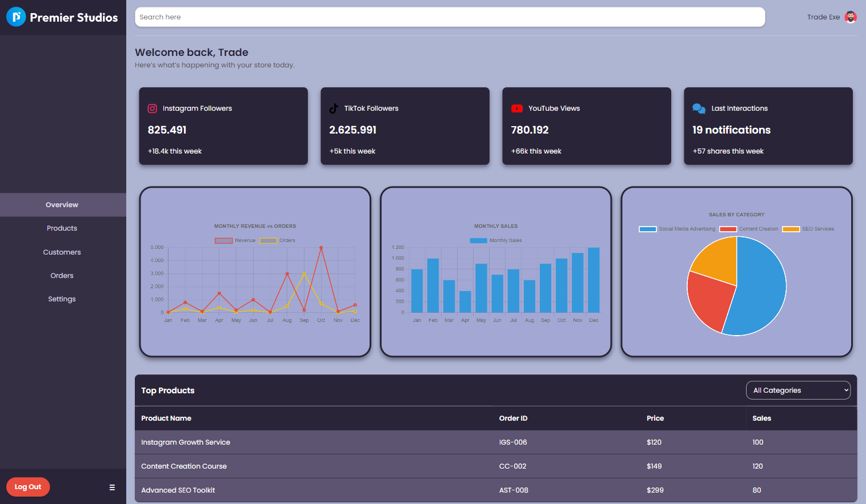Toggle SEO Services in the pie chart legend

point(808,228)
